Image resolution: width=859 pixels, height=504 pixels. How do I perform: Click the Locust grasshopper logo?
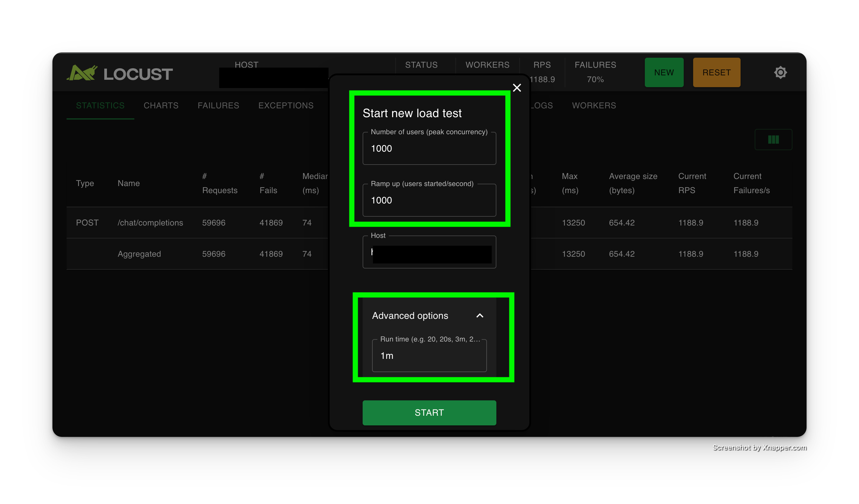tap(82, 73)
